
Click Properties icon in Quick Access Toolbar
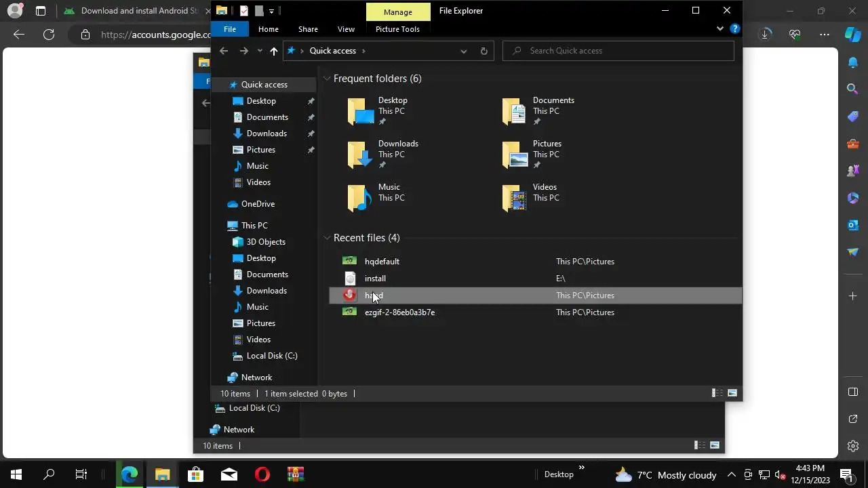click(244, 11)
